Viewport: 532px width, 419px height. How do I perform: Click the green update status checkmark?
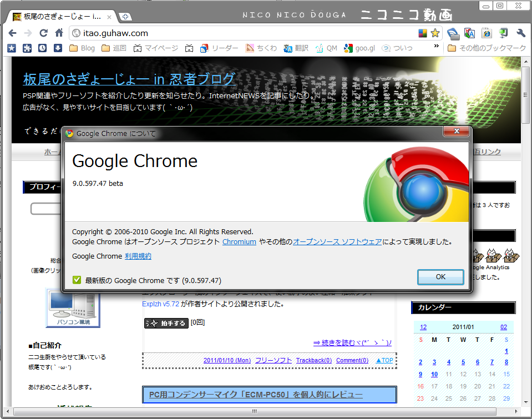[x=77, y=280]
